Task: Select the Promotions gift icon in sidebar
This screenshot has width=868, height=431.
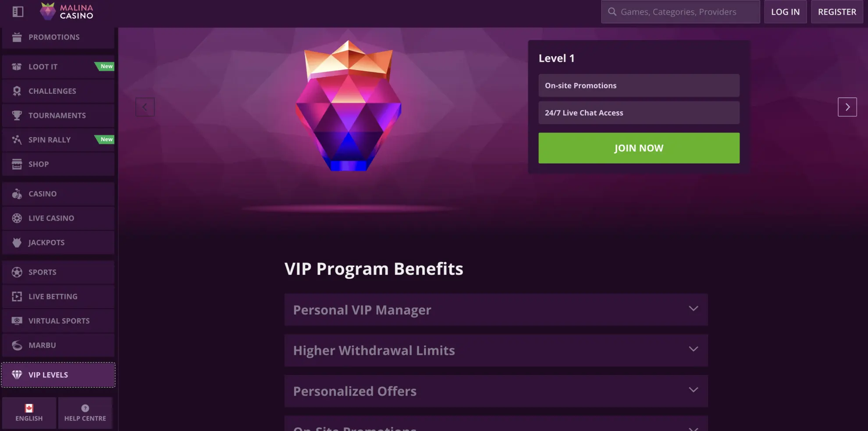Action: point(17,37)
